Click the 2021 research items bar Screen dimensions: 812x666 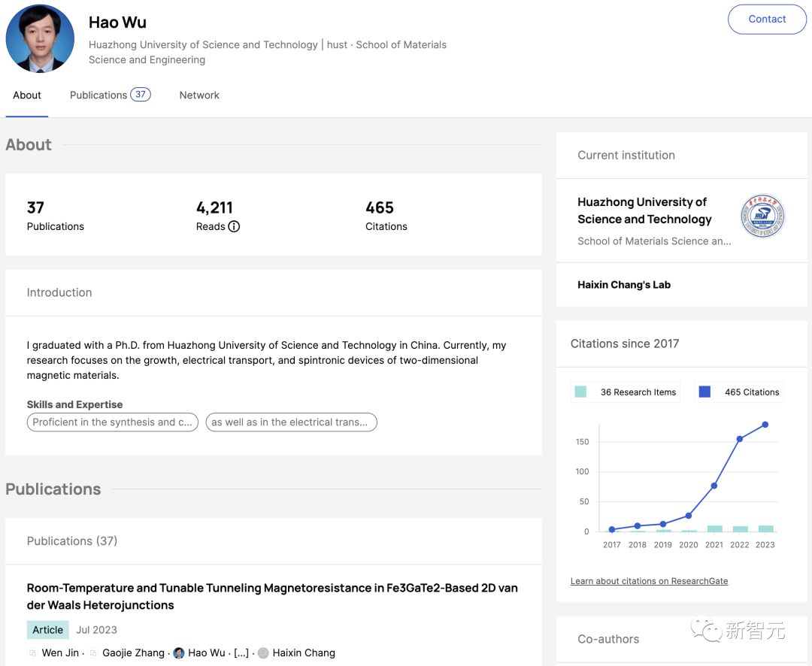point(715,528)
